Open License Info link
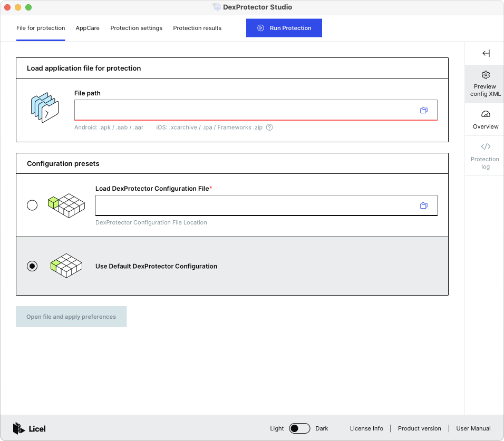504x441 pixels. coord(366,428)
